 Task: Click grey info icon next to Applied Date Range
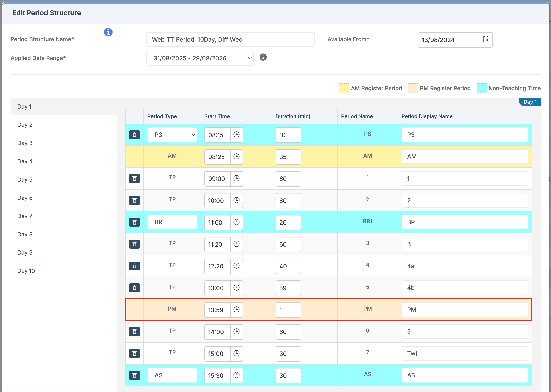(x=263, y=57)
